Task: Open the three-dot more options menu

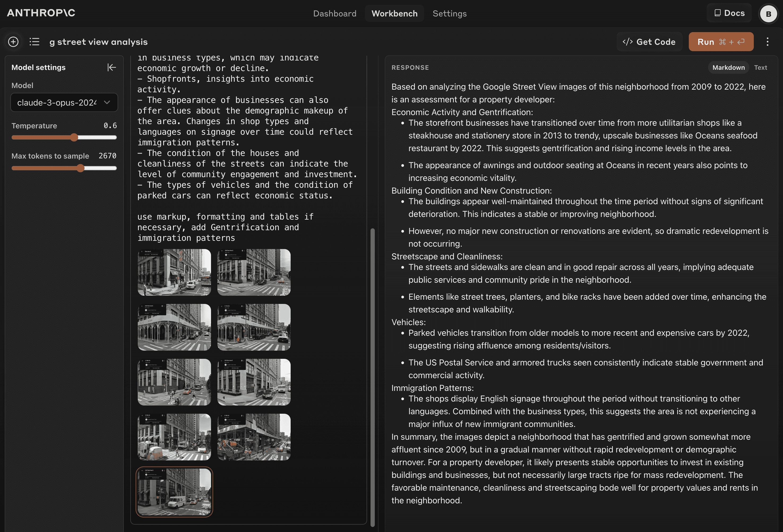Action: click(x=768, y=42)
